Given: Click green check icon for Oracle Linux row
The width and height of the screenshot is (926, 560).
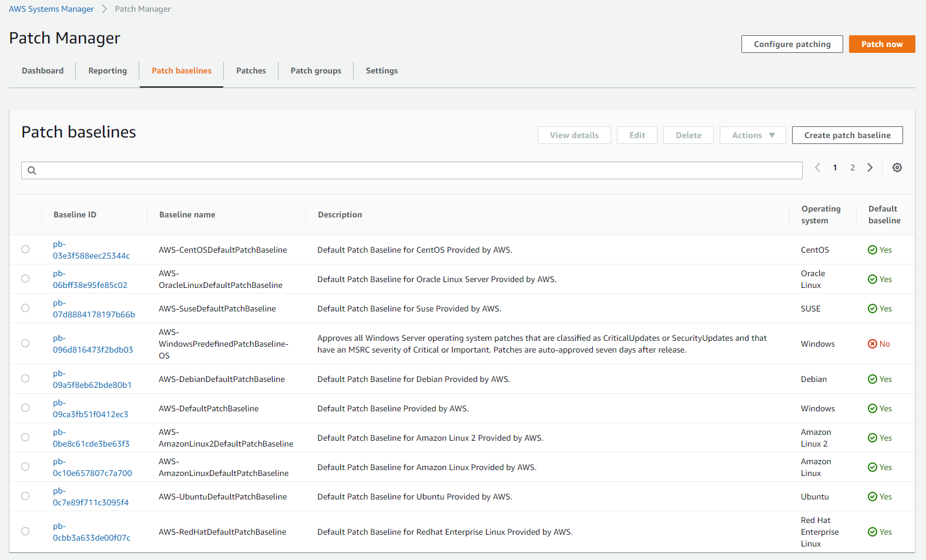Looking at the screenshot, I should pyautogui.click(x=873, y=279).
